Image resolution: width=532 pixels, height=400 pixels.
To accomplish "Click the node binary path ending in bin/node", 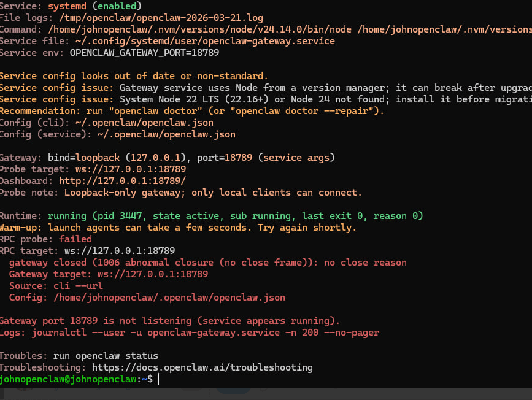I will pyautogui.click(x=199, y=29).
